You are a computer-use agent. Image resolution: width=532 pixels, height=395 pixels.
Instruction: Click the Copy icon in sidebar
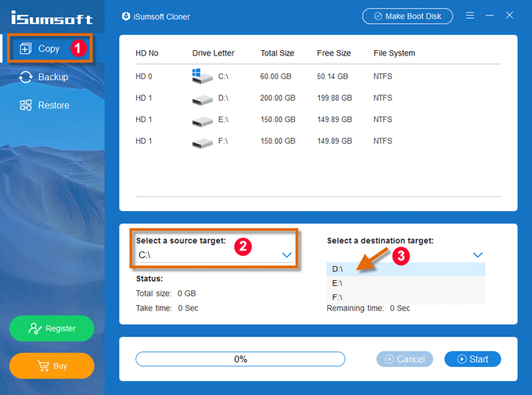pyautogui.click(x=26, y=48)
